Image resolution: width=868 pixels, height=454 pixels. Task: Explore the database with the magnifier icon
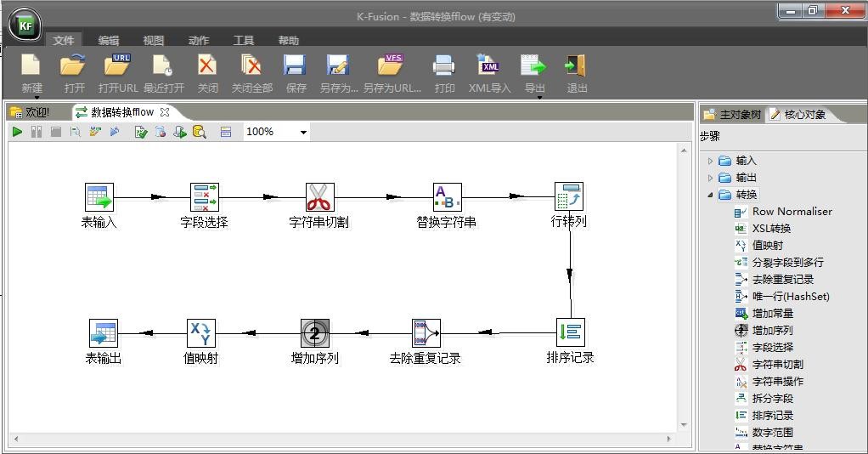(200, 132)
